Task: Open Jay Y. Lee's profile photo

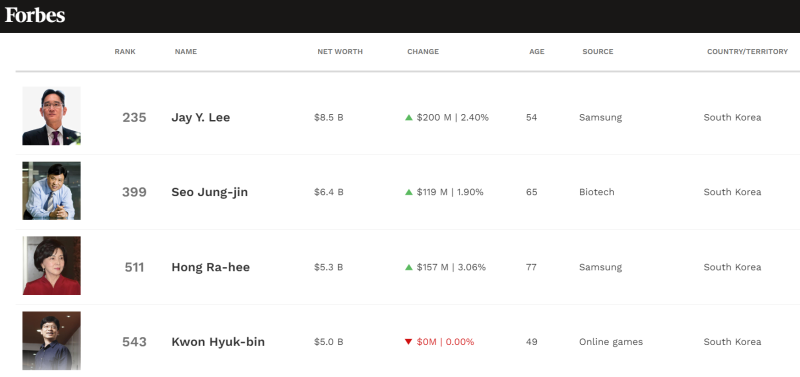Action: click(52, 116)
